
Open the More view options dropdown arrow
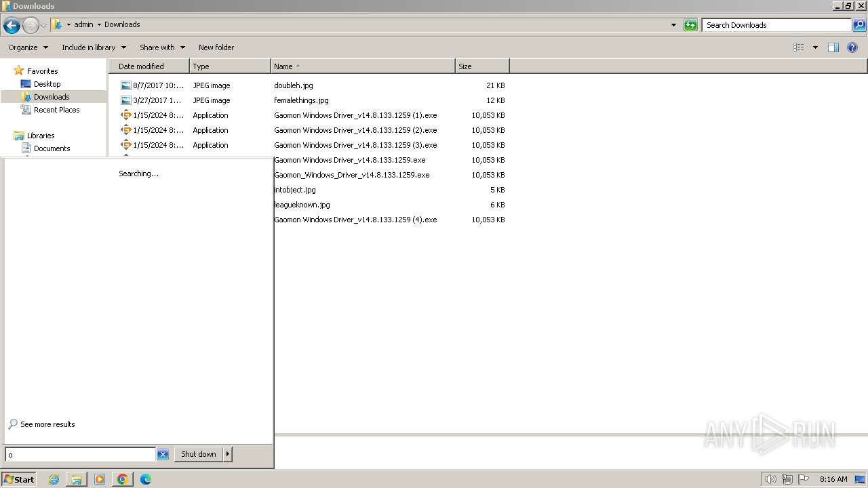coord(815,47)
